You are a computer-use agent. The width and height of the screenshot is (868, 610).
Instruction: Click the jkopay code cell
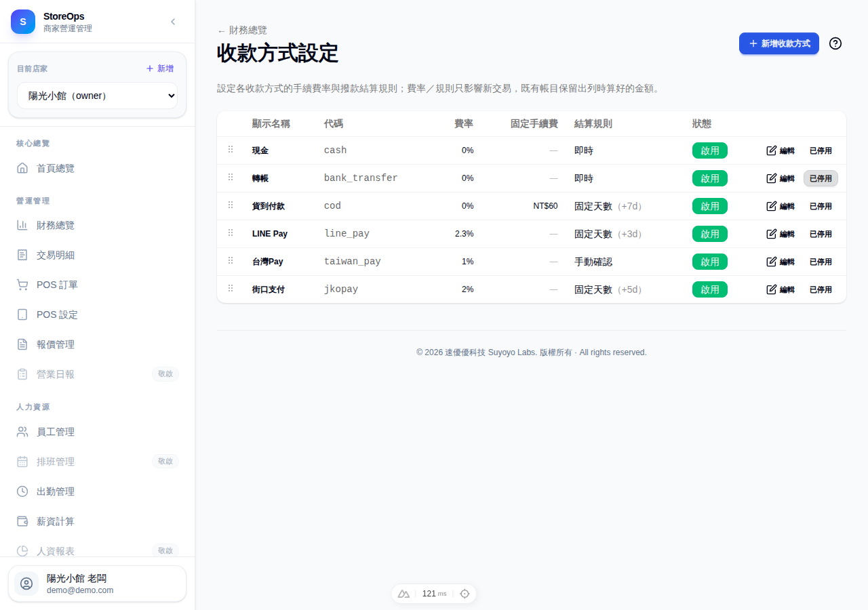click(x=341, y=289)
